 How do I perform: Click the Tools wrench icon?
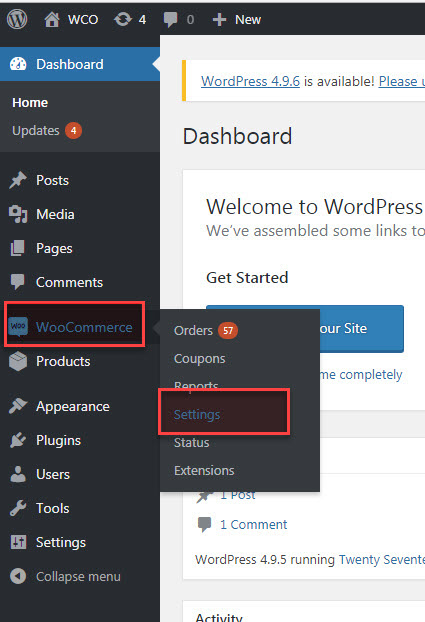click(18, 508)
